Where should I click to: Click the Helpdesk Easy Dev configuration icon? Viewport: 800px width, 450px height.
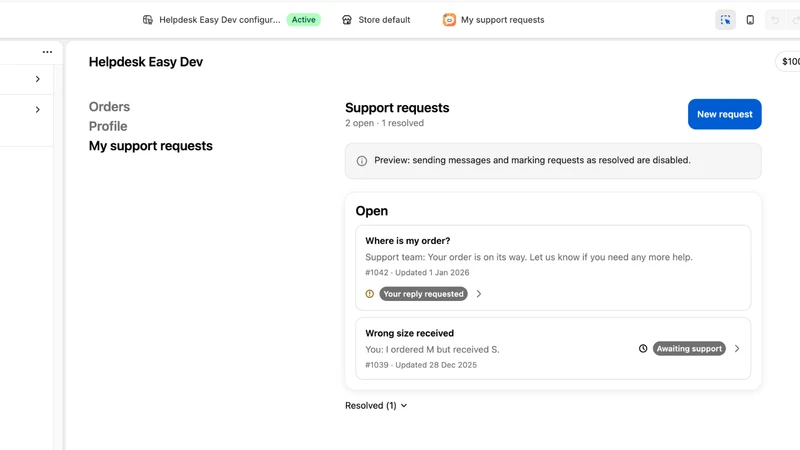pos(147,20)
